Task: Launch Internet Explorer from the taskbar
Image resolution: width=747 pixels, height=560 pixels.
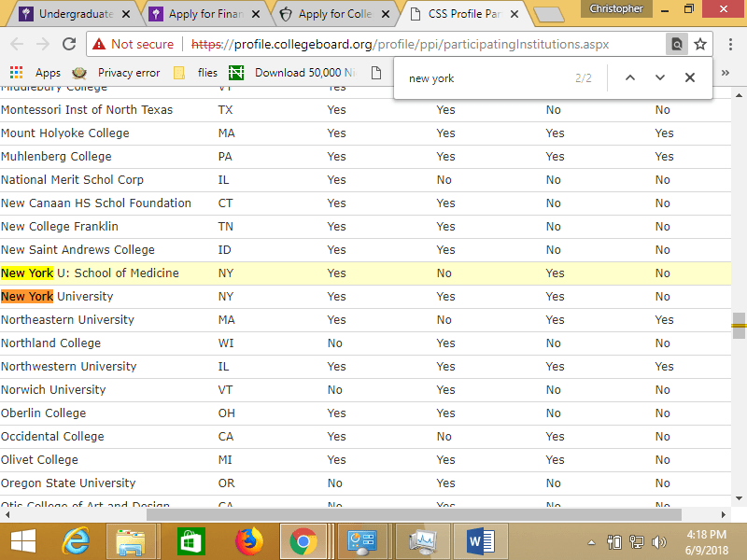Action: [x=77, y=541]
